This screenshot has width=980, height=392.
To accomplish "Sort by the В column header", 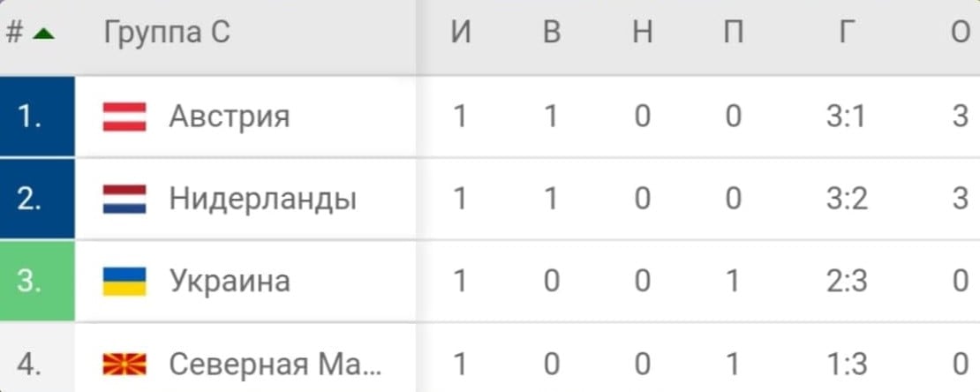I will (x=551, y=34).
